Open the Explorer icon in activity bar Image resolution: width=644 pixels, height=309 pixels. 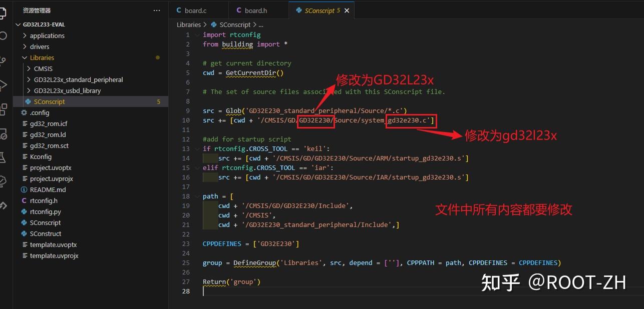coord(5,13)
